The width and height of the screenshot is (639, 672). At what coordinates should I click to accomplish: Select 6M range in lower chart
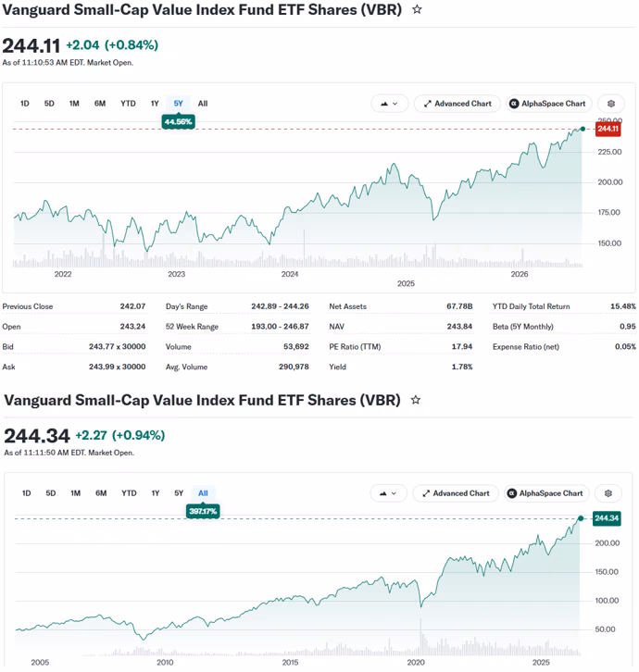coord(101,492)
